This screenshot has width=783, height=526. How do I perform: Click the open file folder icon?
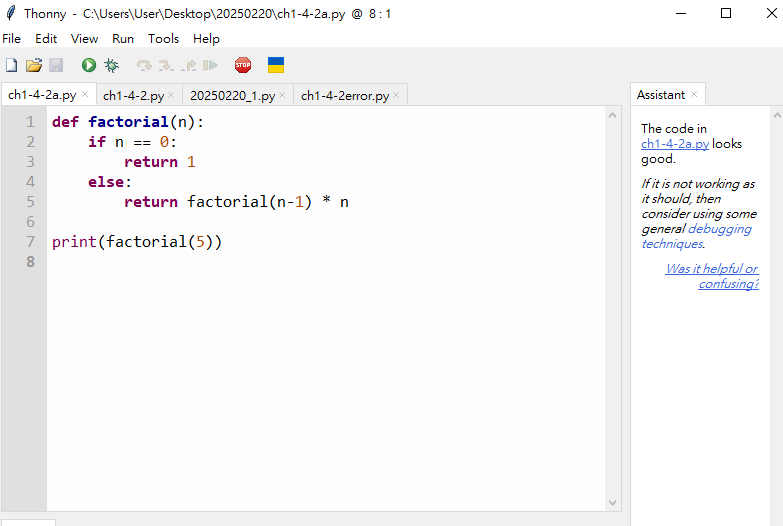pos(34,65)
